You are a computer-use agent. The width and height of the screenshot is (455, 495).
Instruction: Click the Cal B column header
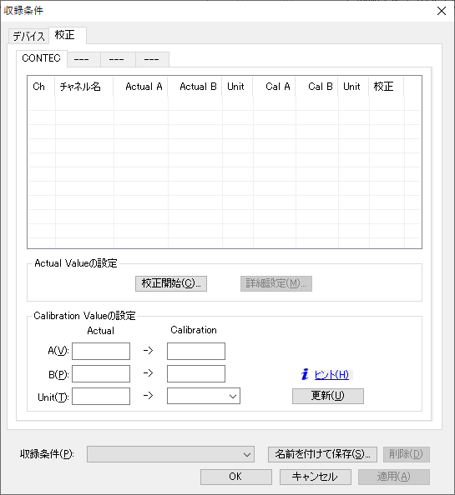pyautogui.click(x=317, y=87)
